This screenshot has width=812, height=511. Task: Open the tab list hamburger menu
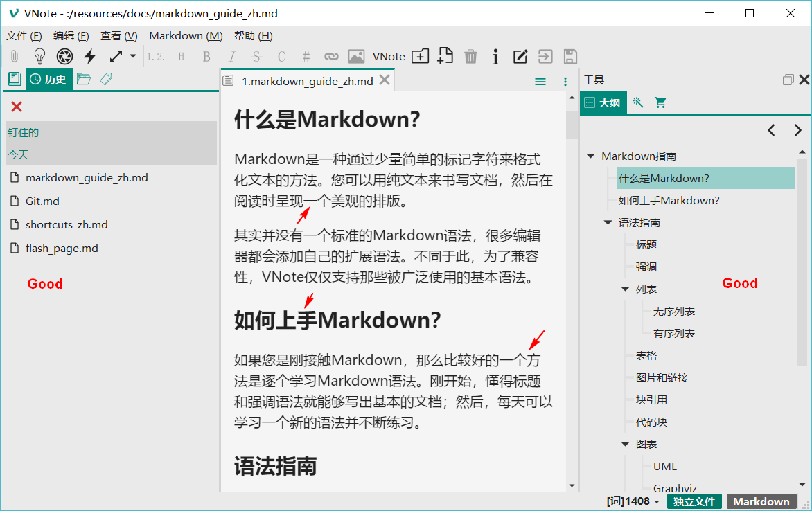[540, 82]
